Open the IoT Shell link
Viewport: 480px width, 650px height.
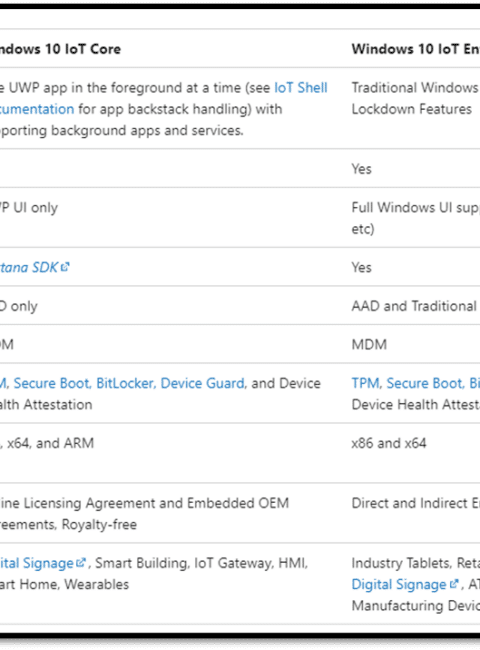(301, 88)
